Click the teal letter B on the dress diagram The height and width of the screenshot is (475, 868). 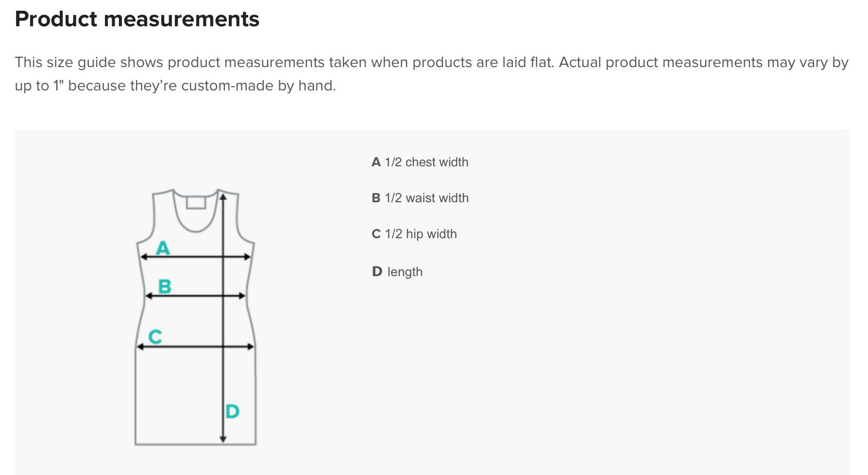165,286
